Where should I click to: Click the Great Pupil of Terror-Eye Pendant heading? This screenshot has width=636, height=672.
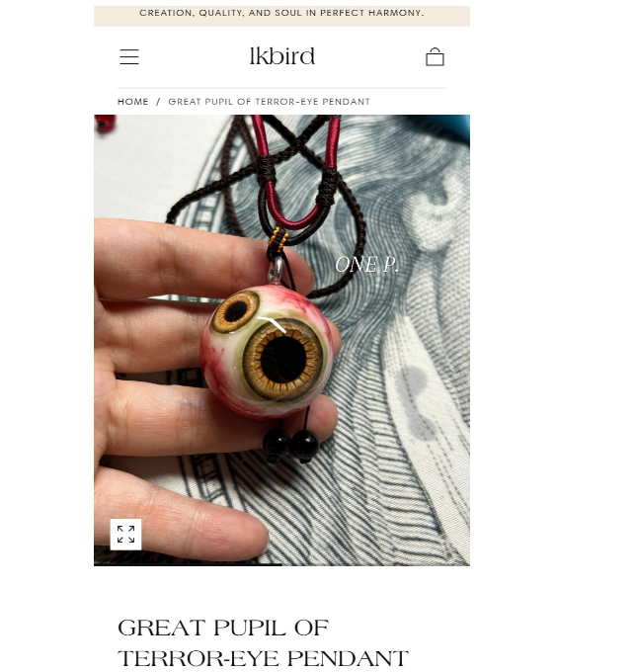(263, 643)
